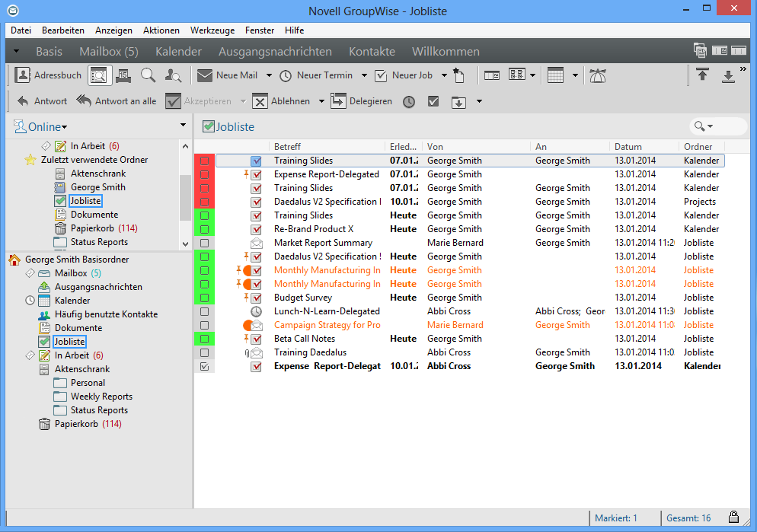
Task: Switch to the Kalender tab
Action: (x=179, y=51)
